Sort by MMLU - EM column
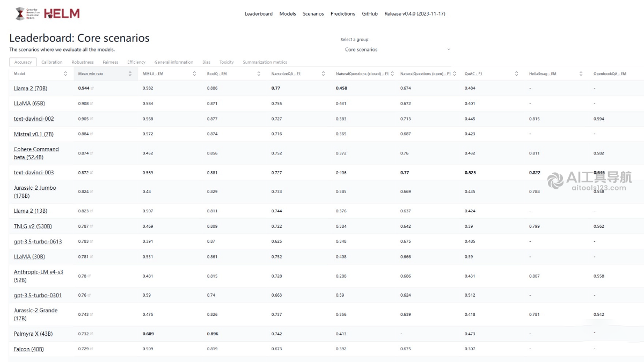Image resolution: width=644 pixels, height=362 pixels. point(194,73)
